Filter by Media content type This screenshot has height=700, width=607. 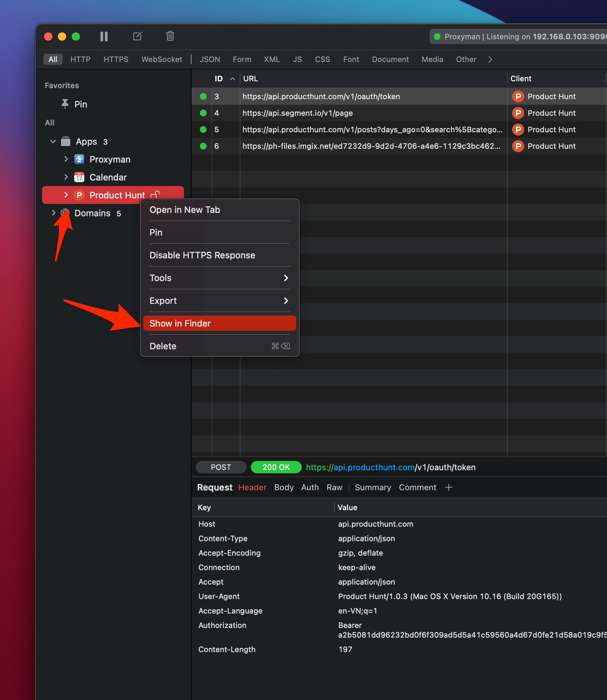(x=433, y=59)
